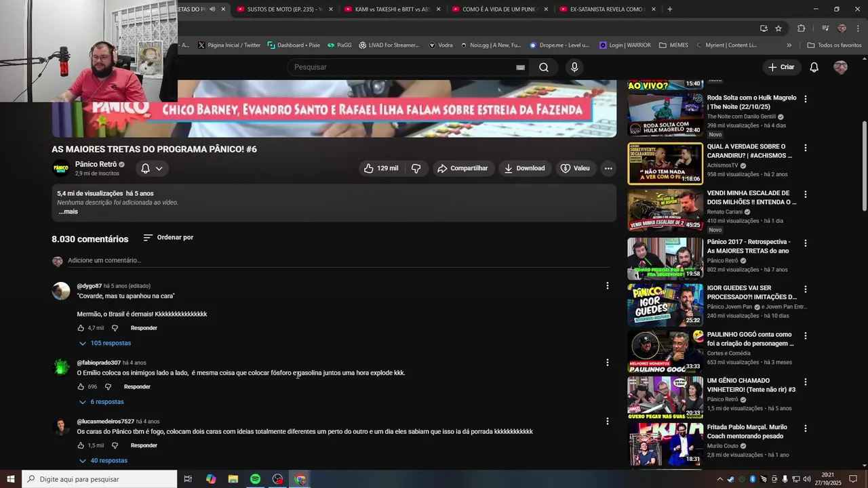
Task: Like fabioprado307's comment
Action: (x=81, y=387)
